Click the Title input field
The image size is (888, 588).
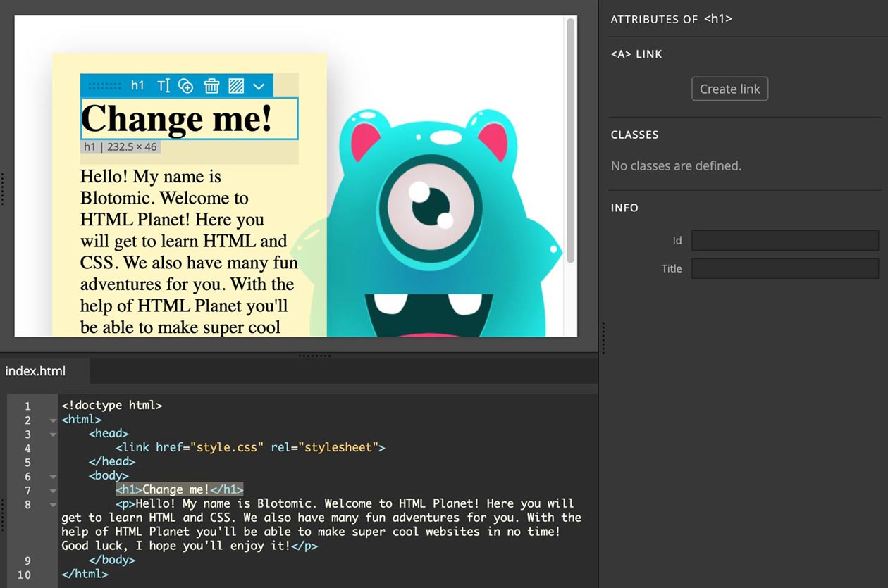784,268
